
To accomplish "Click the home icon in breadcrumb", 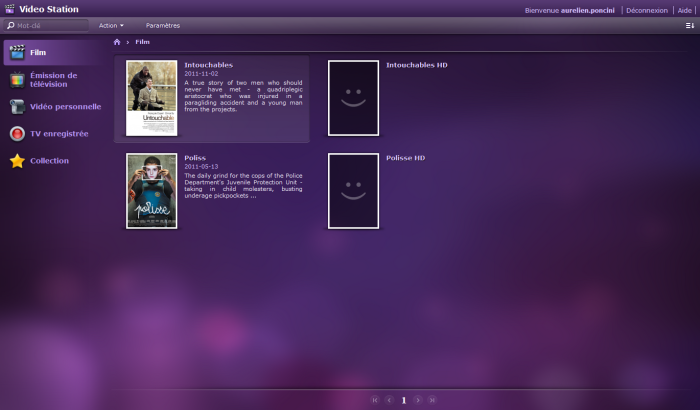I will 117,42.
